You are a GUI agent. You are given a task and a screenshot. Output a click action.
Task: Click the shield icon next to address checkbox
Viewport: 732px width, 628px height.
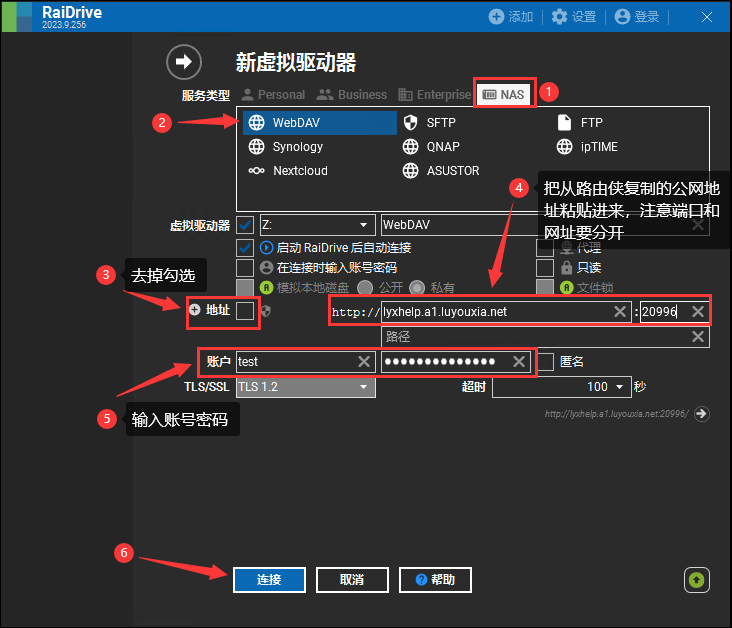click(x=266, y=311)
